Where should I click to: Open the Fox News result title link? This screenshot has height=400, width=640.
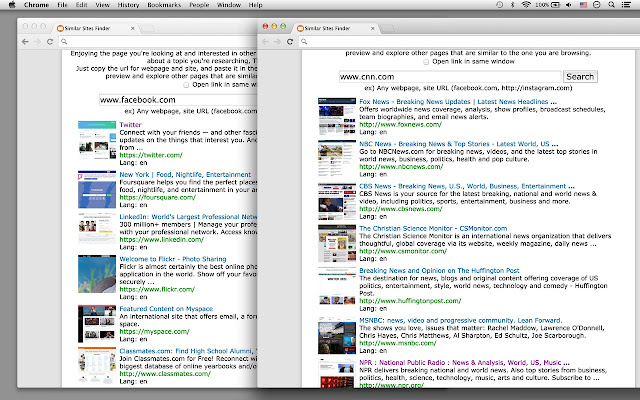[458, 102]
